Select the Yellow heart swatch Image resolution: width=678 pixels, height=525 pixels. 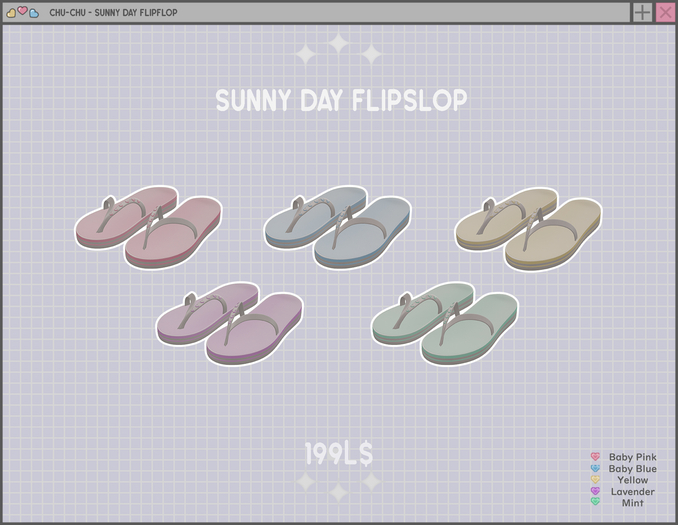[595, 479]
